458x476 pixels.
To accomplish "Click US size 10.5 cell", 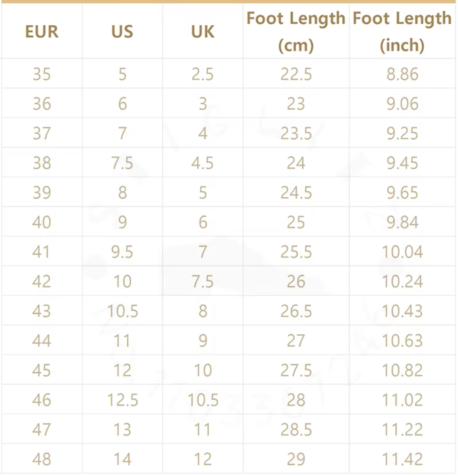I will (x=122, y=311).
